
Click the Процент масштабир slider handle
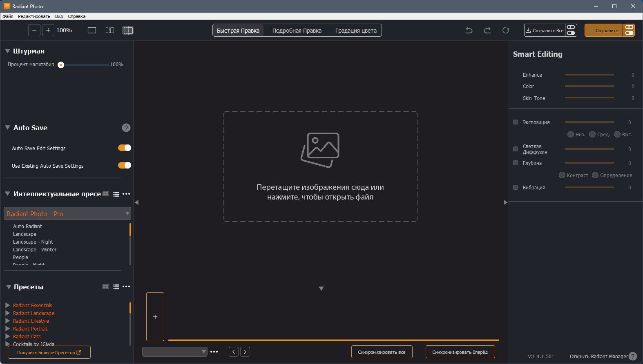tap(61, 64)
